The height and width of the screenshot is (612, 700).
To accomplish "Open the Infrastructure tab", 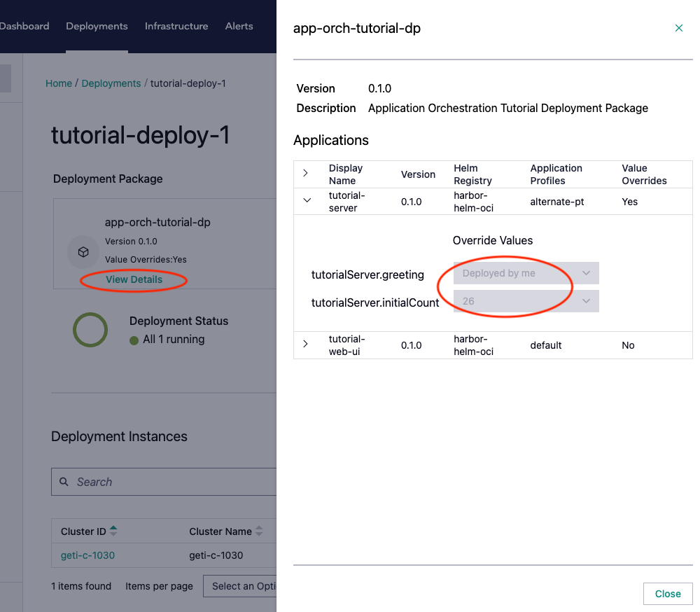I will 176,26.
